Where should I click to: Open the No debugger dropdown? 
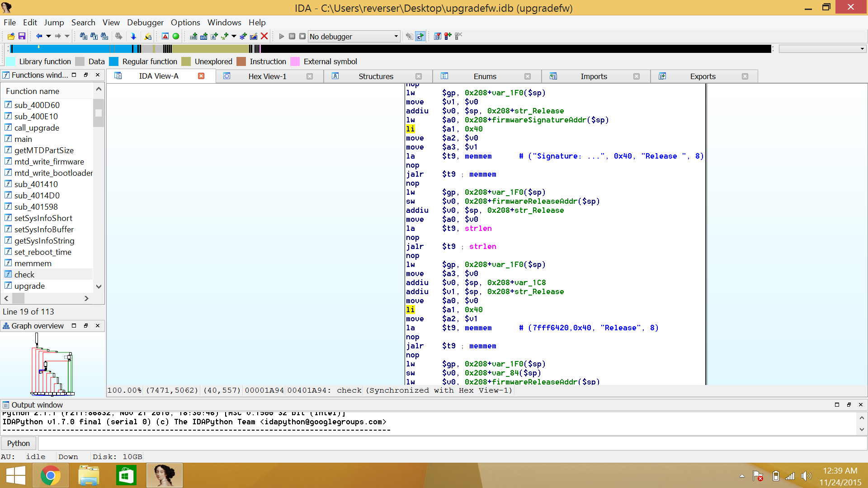point(396,36)
